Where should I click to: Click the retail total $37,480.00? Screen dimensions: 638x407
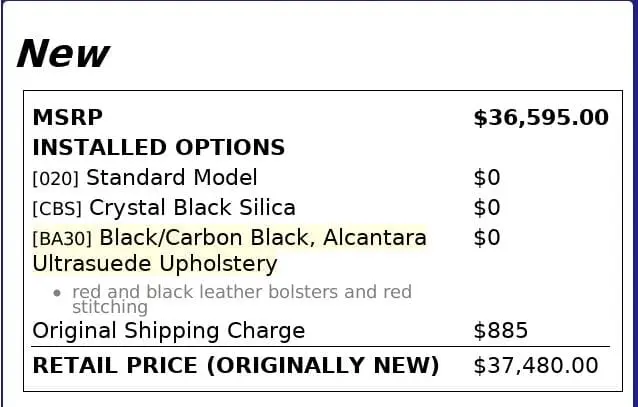(x=536, y=365)
